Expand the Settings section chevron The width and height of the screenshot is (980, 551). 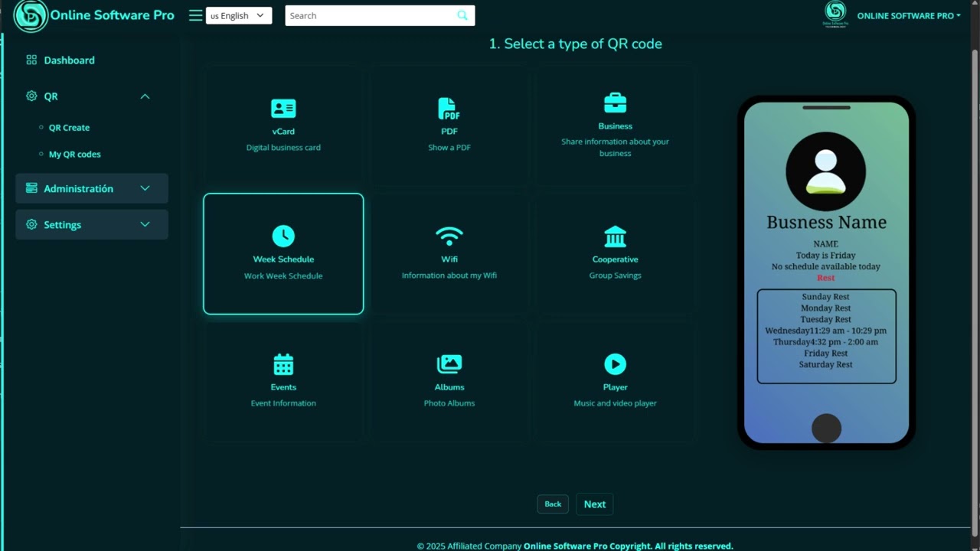[x=145, y=224]
